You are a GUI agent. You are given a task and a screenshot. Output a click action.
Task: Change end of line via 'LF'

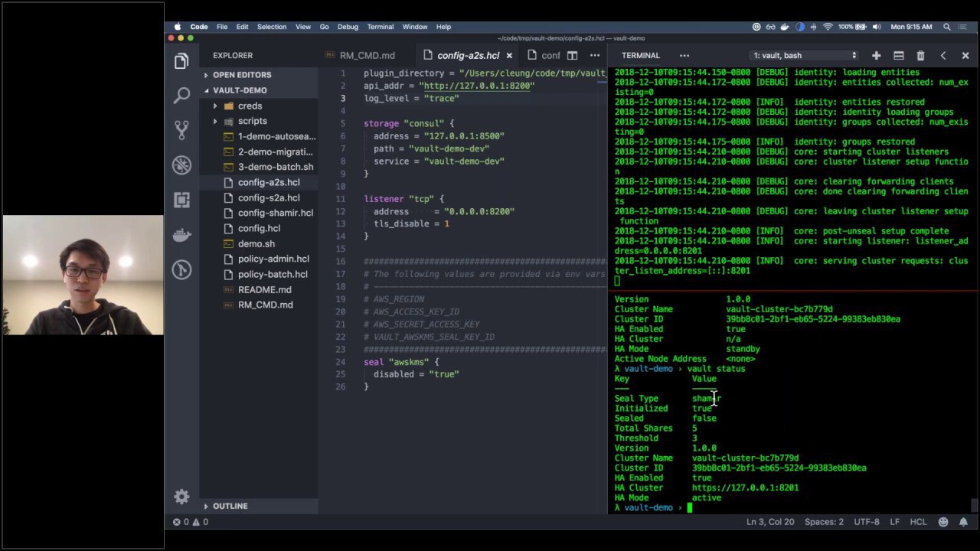[x=894, y=522]
